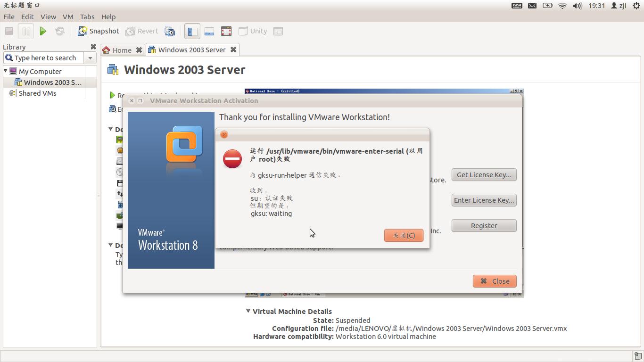Toggle the thumbnail bar view icon

pyautogui.click(x=209, y=31)
